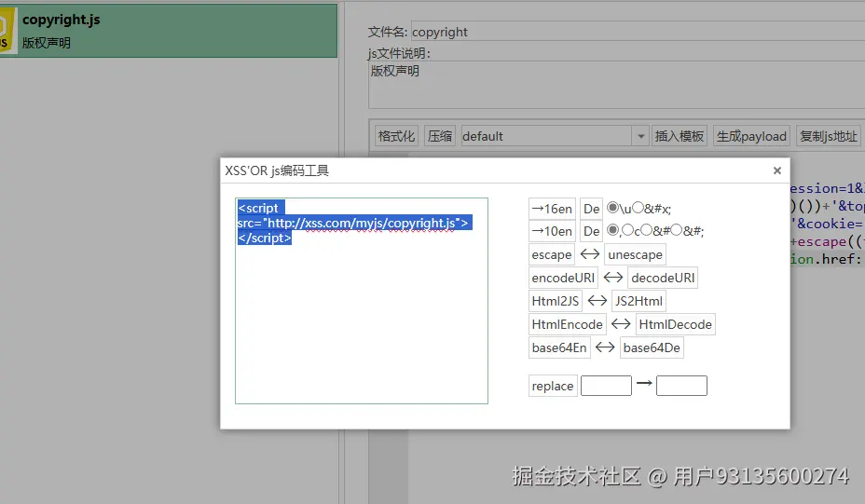Viewport: 865px width, 504px height.
Task: Focus the replace source input field
Action: (x=606, y=386)
